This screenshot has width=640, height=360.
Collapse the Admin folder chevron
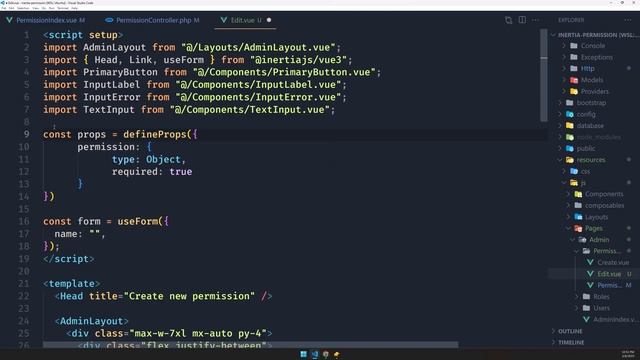(572, 240)
